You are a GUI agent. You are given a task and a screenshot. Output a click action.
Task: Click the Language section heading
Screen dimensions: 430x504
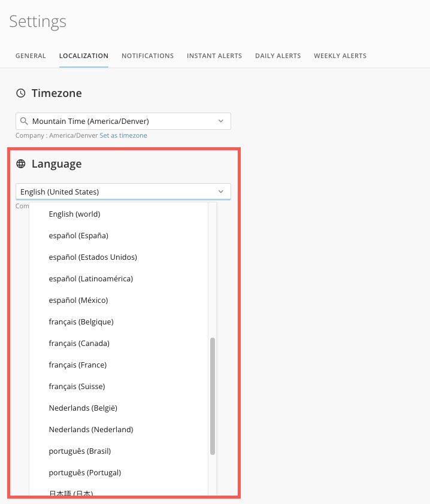pyautogui.click(x=57, y=164)
